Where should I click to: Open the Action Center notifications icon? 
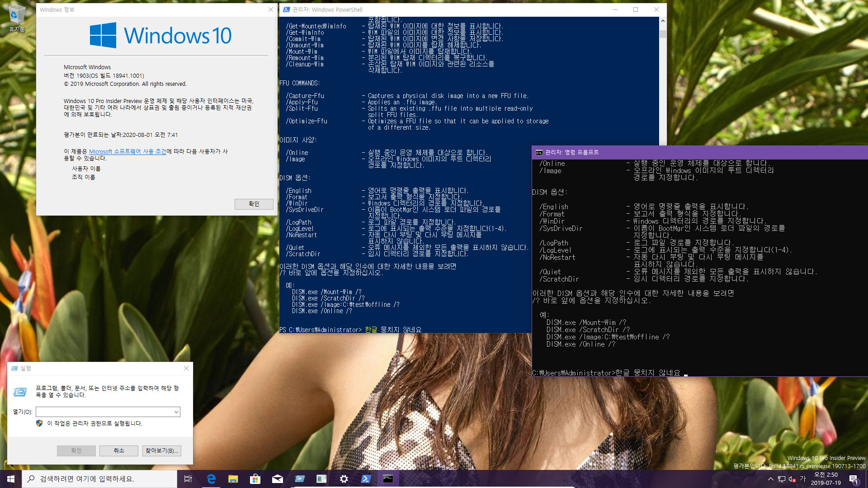pyautogui.click(x=854, y=479)
